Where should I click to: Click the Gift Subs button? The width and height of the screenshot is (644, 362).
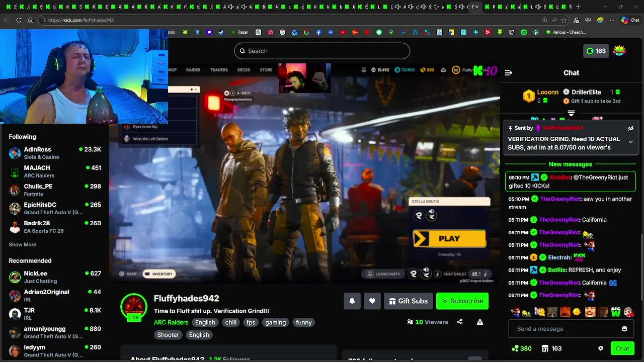408,301
